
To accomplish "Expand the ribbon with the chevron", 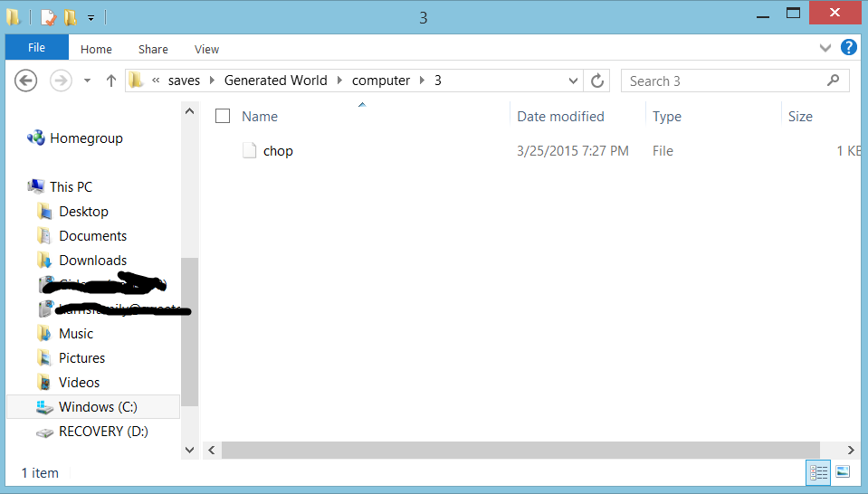I will click(825, 48).
